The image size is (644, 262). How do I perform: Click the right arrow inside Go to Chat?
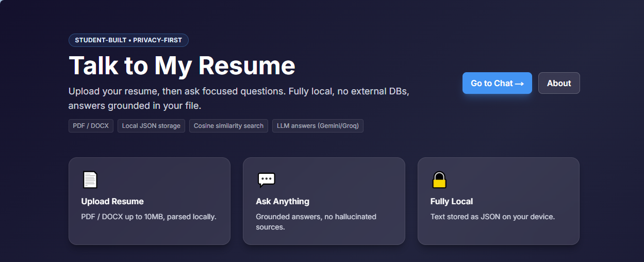tap(519, 84)
